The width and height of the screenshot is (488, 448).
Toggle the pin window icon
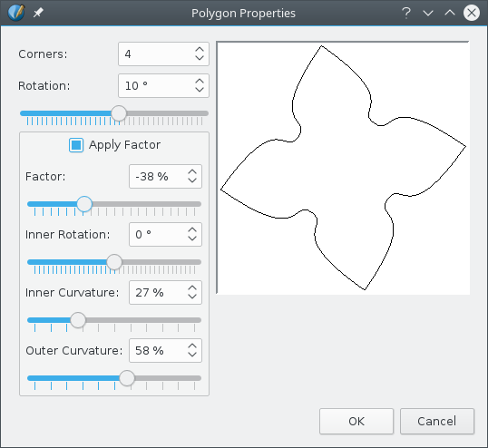[x=39, y=13]
